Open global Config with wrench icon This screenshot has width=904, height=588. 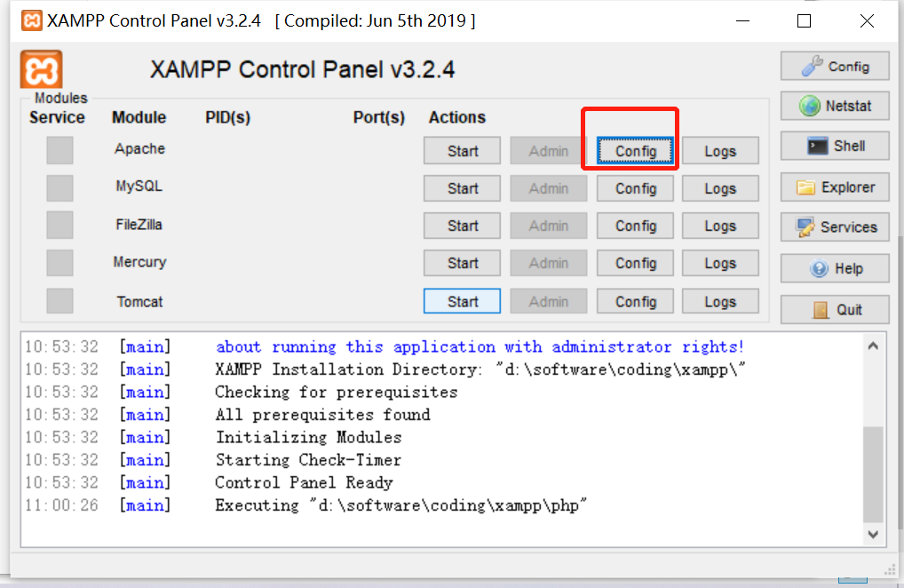click(x=835, y=67)
